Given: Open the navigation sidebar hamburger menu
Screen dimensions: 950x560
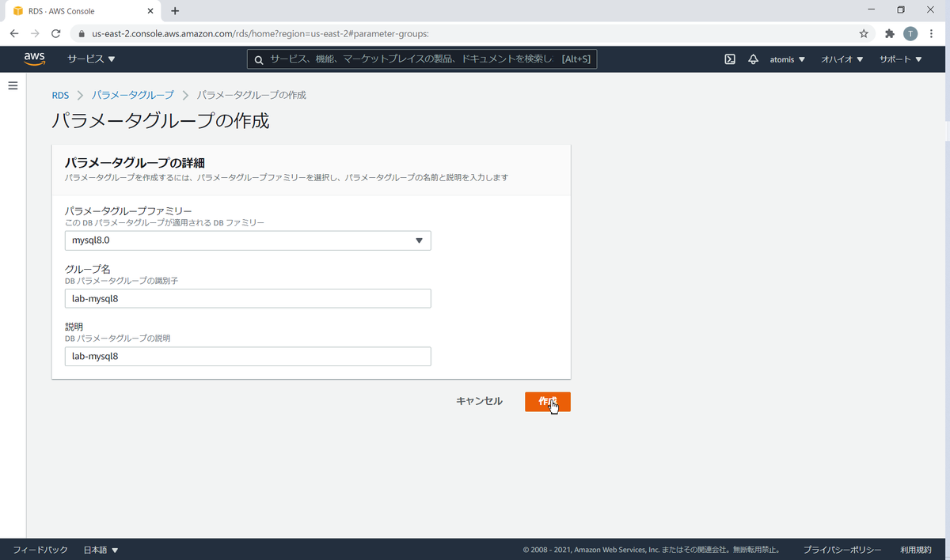Looking at the screenshot, I should tap(13, 85).
